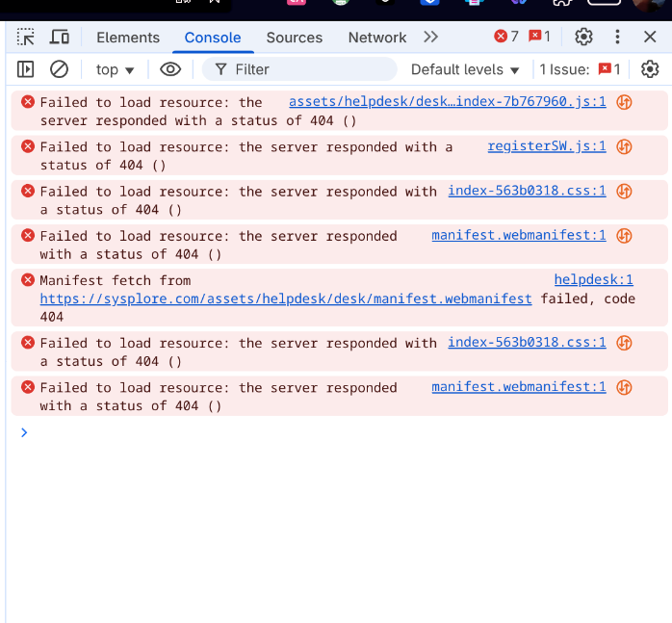Click network request icon beside first manifest.webmanifest
The width and height of the screenshot is (672, 623).
point(624,236)
